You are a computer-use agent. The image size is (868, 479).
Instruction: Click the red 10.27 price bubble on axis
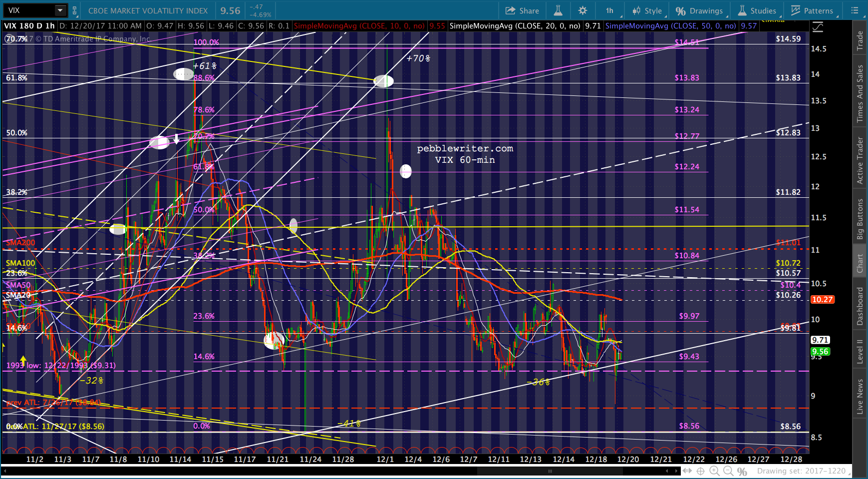pyautogui.click(x=822, y=300)
